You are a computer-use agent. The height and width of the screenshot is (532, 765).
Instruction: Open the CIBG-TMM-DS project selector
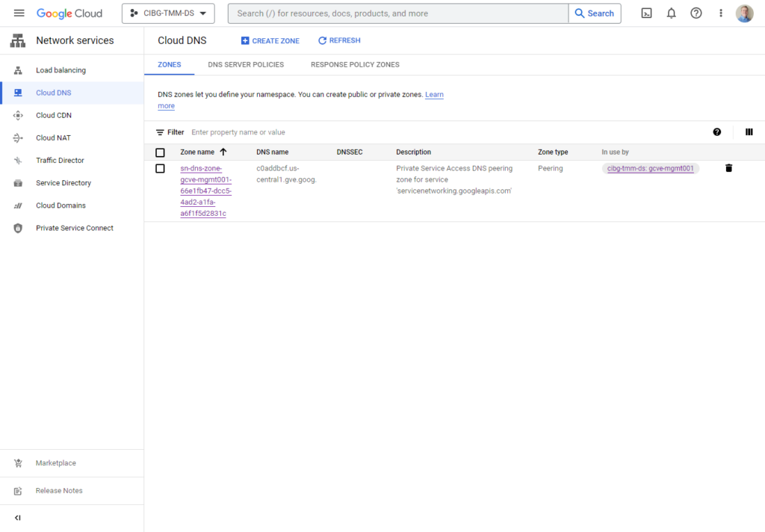168,13
